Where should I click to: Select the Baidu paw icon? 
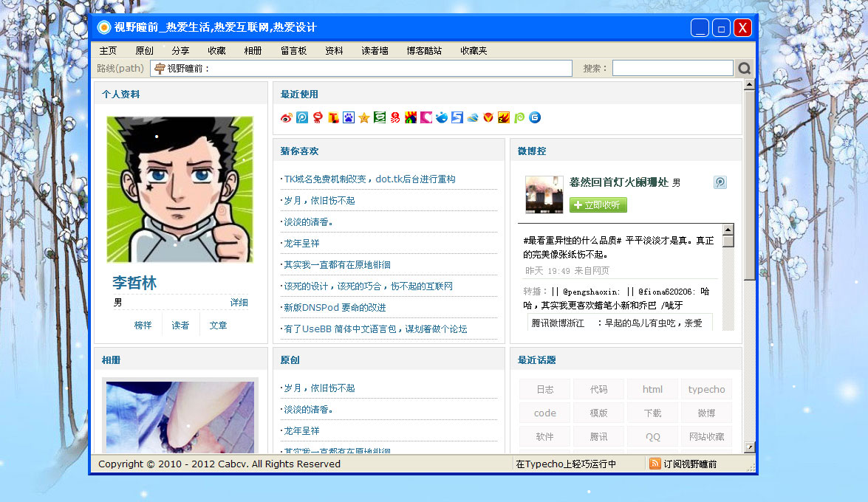point(348,117)
